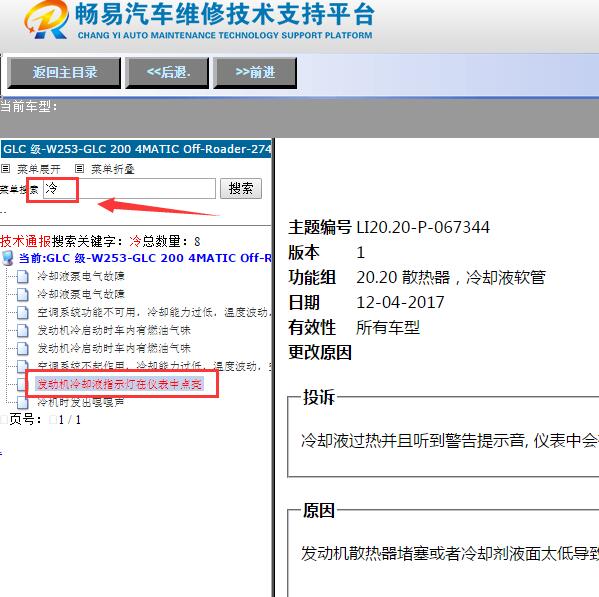
Task: Click the collapse icon beside 菜单折叠
Action: point(79,168)
